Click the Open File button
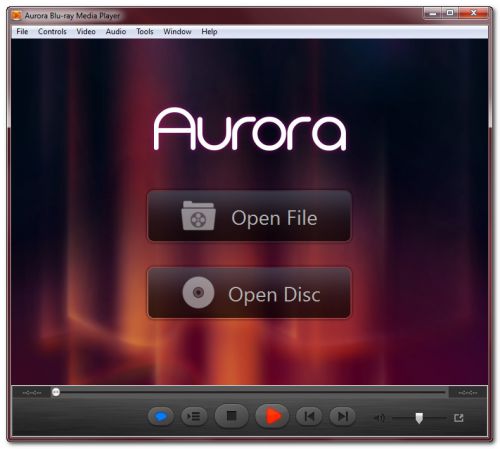This screenshot has height=449, width=500. [x=249, y=216]
